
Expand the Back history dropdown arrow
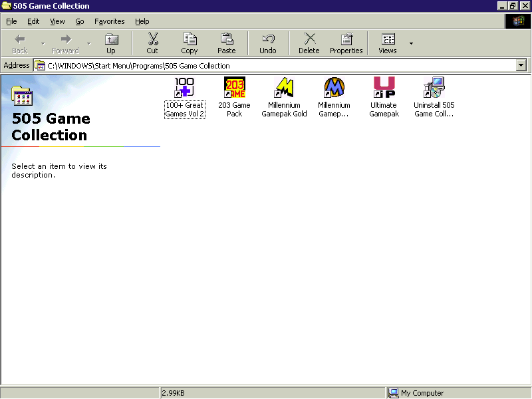pyautogui.click(x=43, y=43)
